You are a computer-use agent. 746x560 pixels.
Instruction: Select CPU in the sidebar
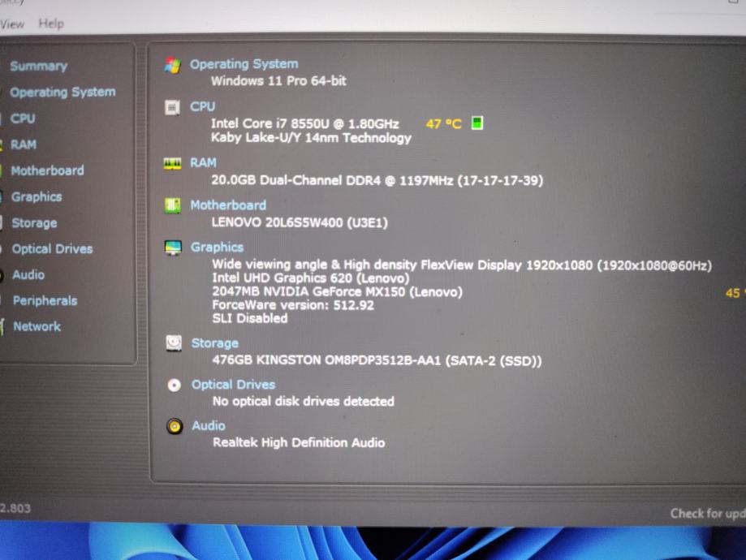(x=23, y=118)
